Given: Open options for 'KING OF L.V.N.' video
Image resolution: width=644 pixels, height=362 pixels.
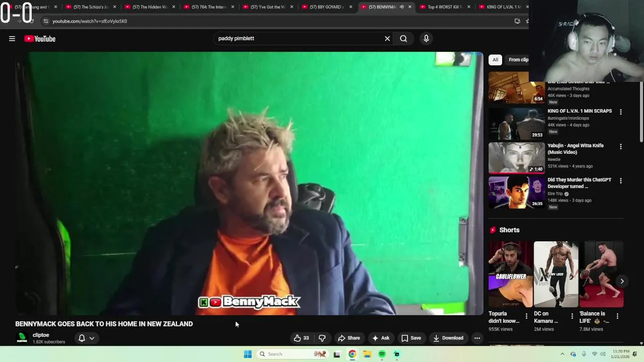Looking at the screenshot, I should pos(620,112).
